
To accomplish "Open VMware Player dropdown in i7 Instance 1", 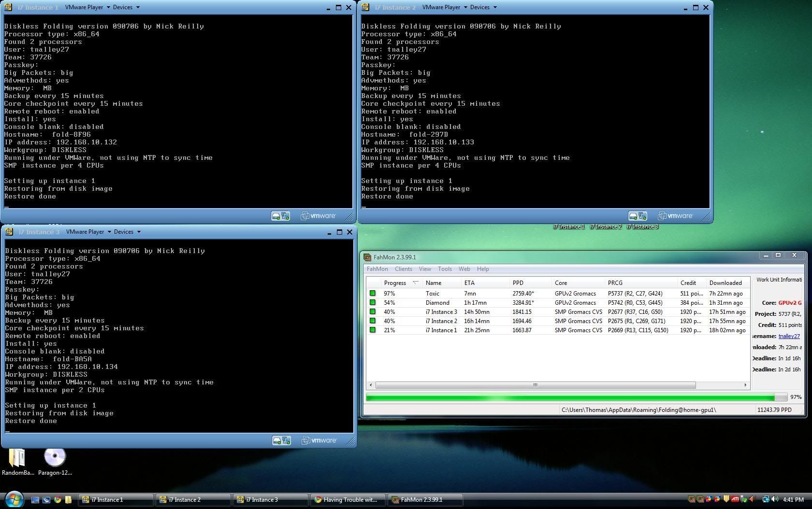I will click(x=88, y=7).
